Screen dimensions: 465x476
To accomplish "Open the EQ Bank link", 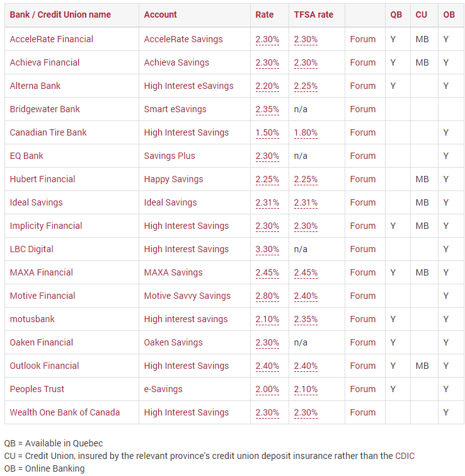I will click(x=26, y=156).
